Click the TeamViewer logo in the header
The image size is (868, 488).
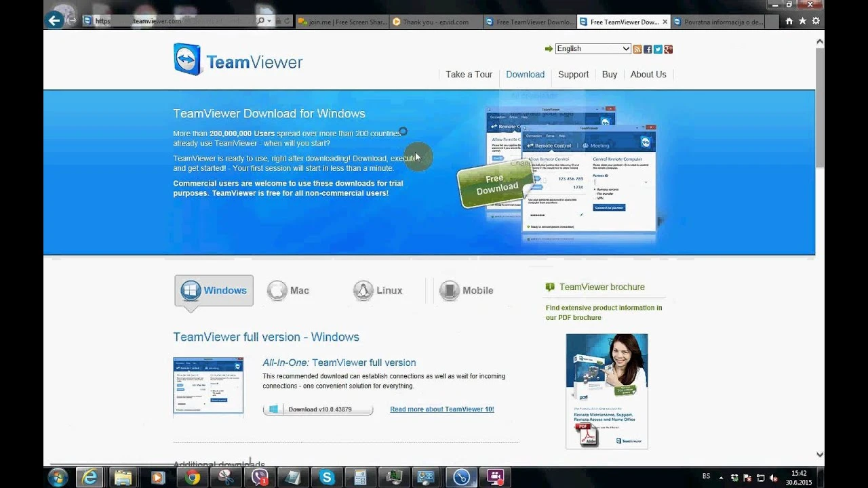point(237,60)
